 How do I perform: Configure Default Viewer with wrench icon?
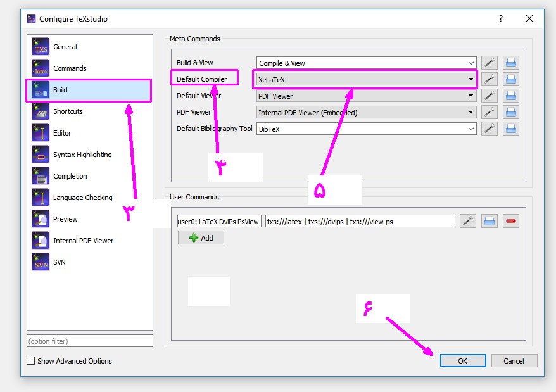tap(490, 96)
